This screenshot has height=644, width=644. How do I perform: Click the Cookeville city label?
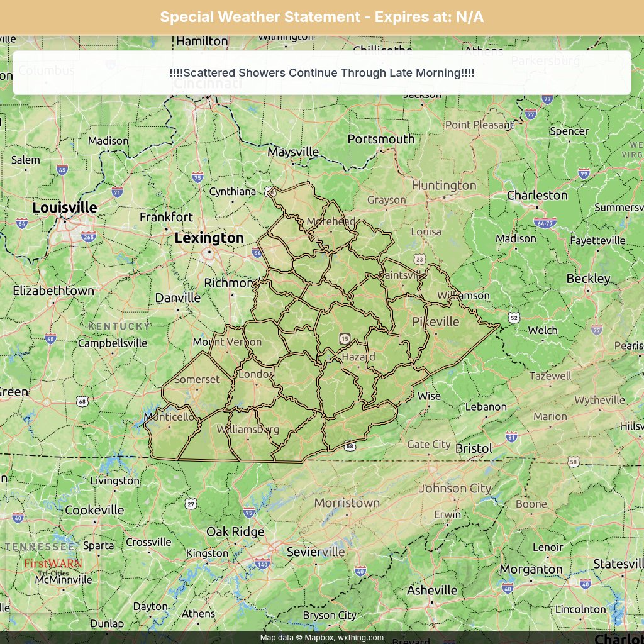(x=94, y=510)
